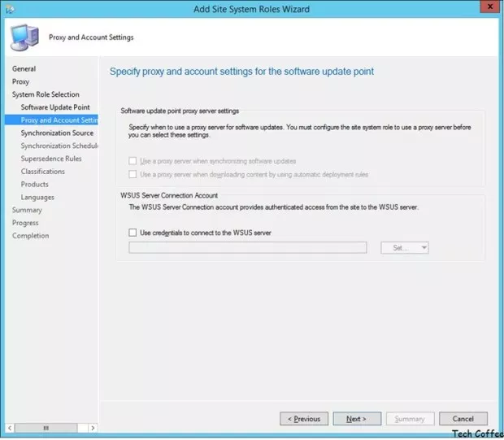The width and height of the screenshot is (504, 440).
Task: Select Synchronization Schedule step
Action: tap(59, 146)
